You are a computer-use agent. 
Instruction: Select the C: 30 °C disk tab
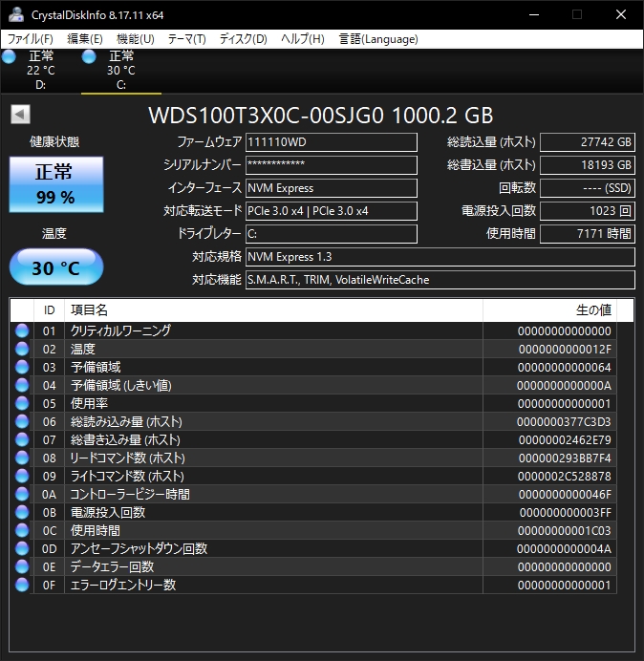coord(121,71)
